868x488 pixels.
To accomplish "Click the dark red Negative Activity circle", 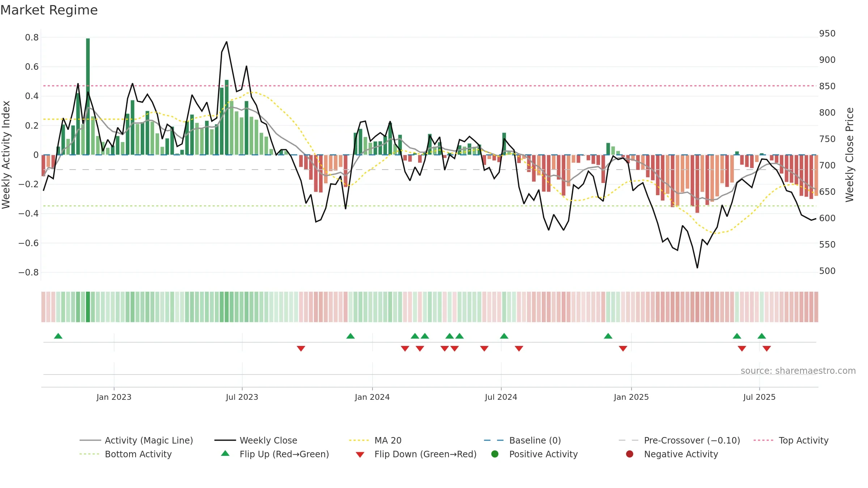I will 630,454.
